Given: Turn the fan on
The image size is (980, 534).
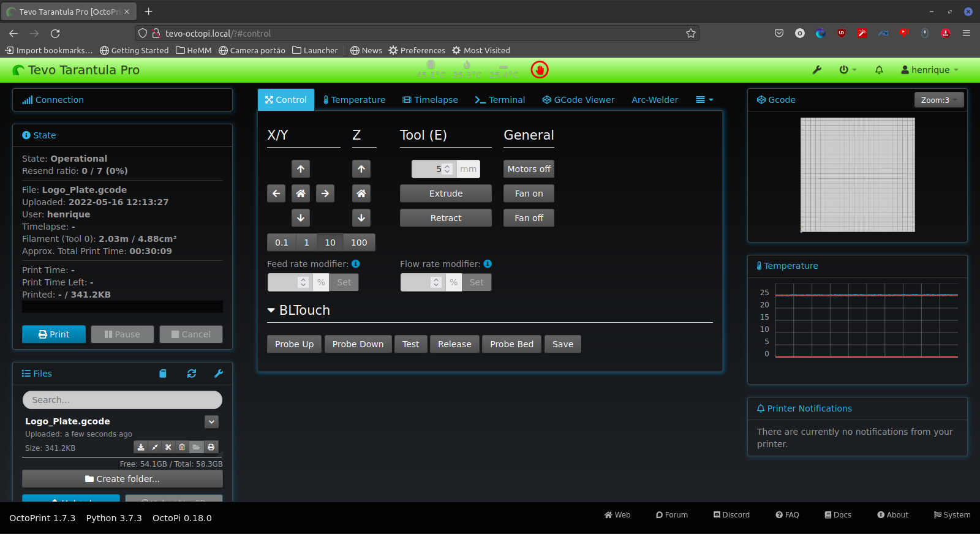Looking at the screenshot, I should 529,194.
